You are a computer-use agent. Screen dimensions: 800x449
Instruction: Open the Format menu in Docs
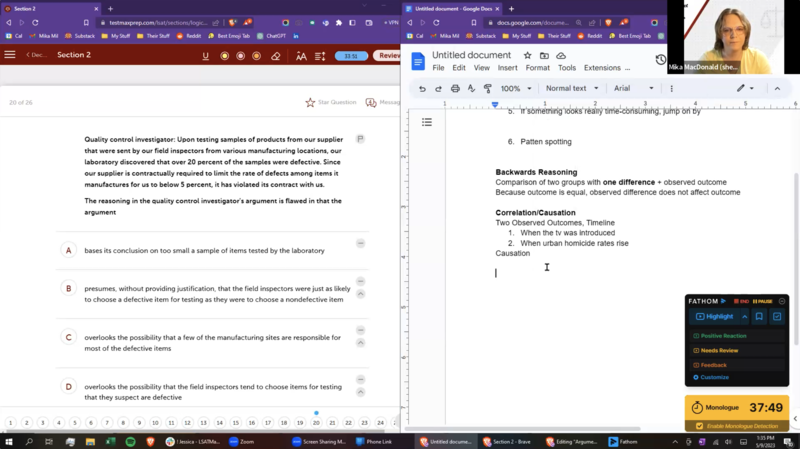coord(537,68)
